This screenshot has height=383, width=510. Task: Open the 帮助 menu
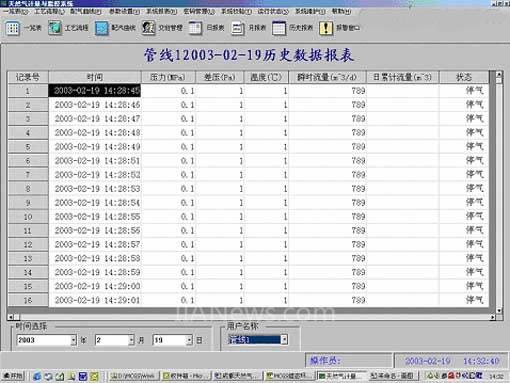pos(341,12)
